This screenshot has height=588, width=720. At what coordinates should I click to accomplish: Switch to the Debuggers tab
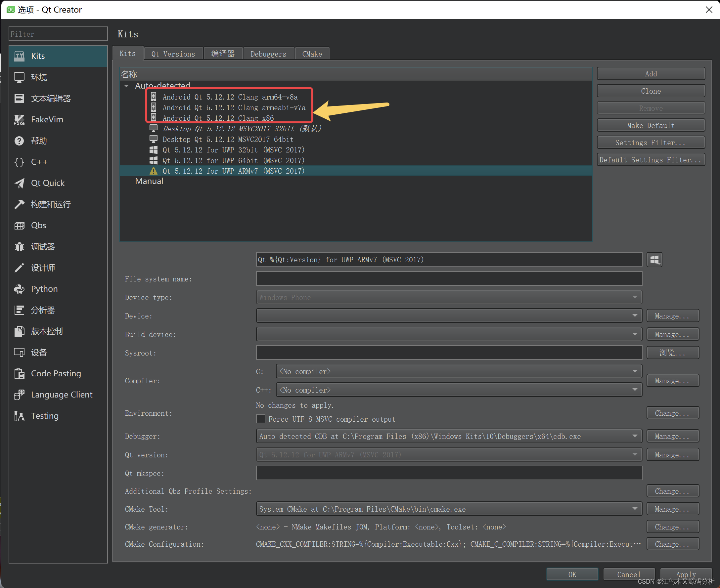[268, 54]
